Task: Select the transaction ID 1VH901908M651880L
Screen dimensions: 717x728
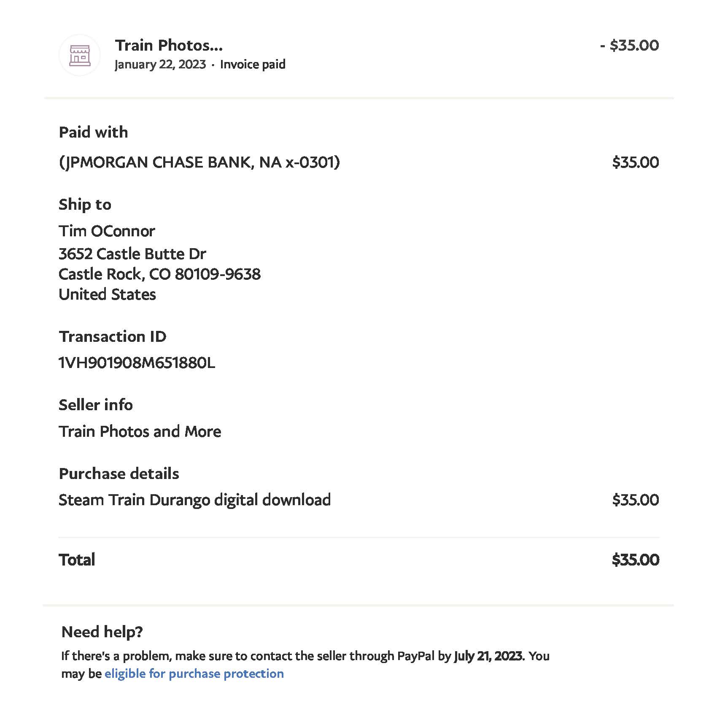Action: (x=137, y=363)
